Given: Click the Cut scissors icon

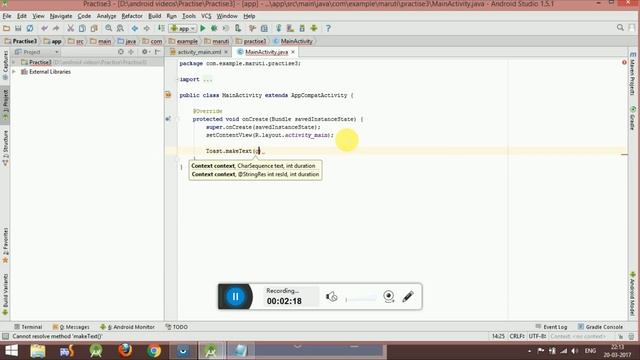Looking at the screenshot, I should click(x=70, y=28).
